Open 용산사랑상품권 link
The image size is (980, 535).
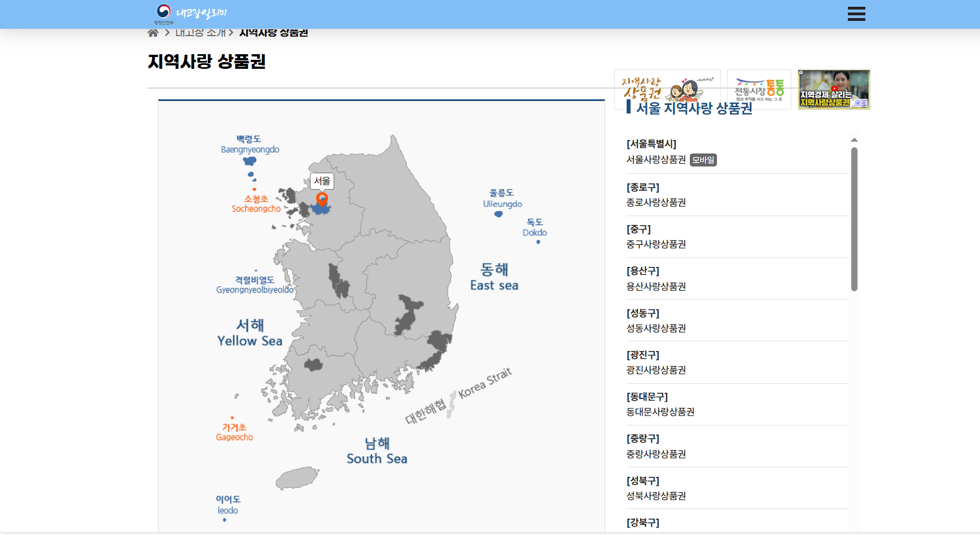pos(656,286)
